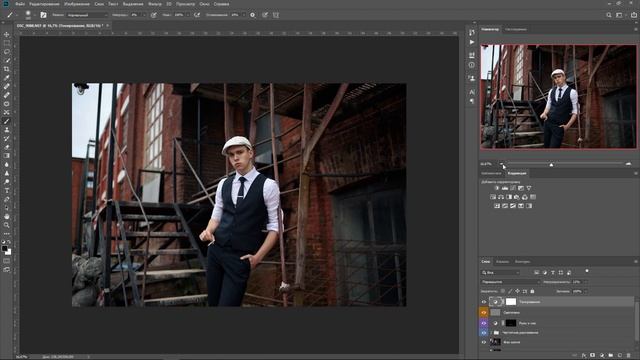Add a Color Balance adjustment
The image size is (640, 360).
coord(501,197)
